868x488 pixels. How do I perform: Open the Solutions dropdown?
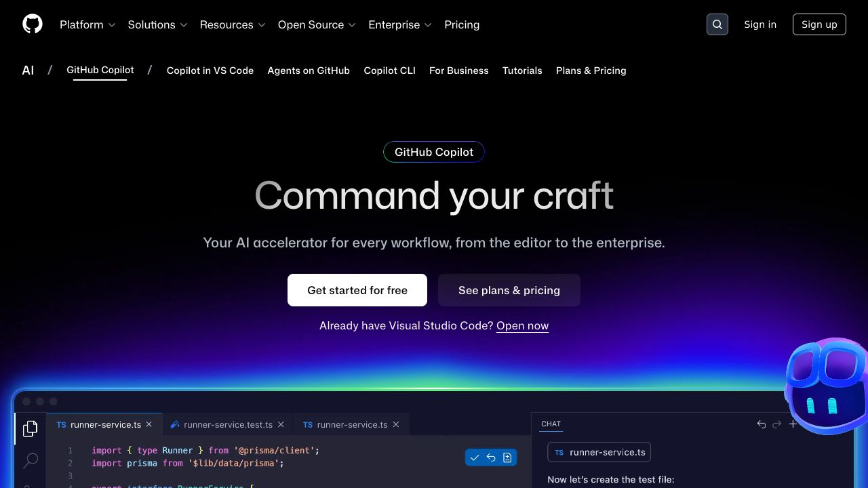[x=157, y=24]
